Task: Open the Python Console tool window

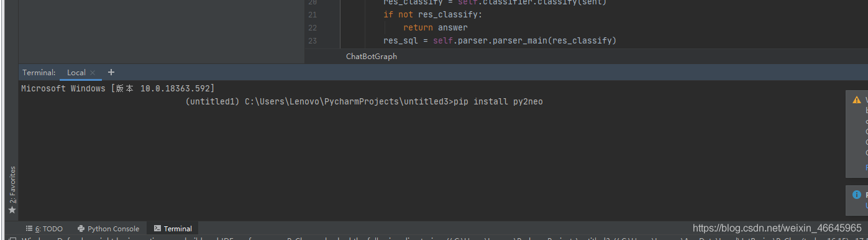Action: tap(108, 229)
